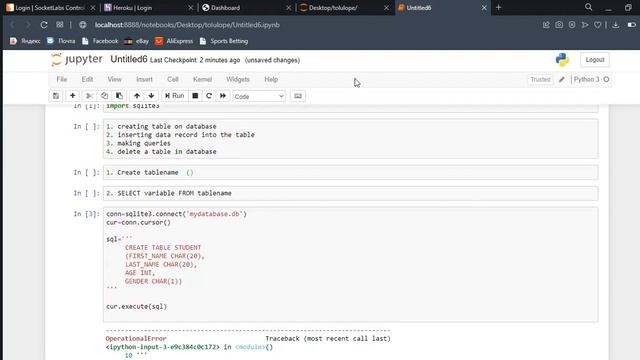
Task: Copy selected cells icon
Action: pyautogui.click(x=104, y=96)
